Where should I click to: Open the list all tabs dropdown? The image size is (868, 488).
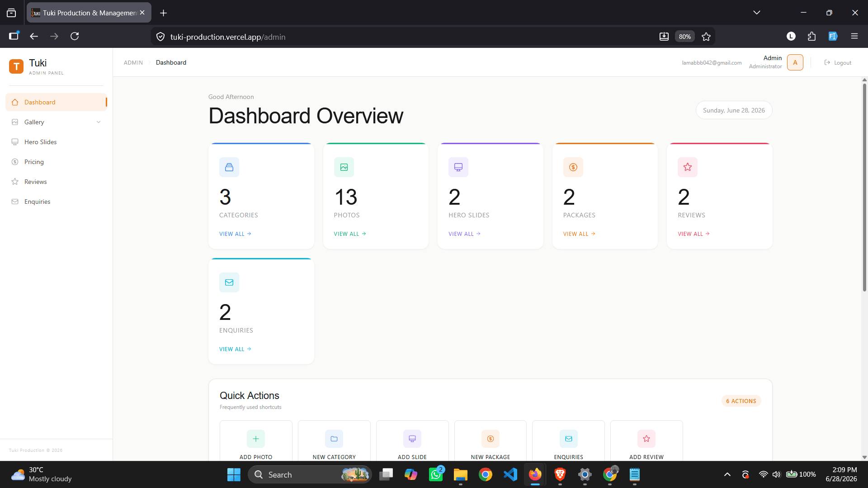tap(757, 13)
